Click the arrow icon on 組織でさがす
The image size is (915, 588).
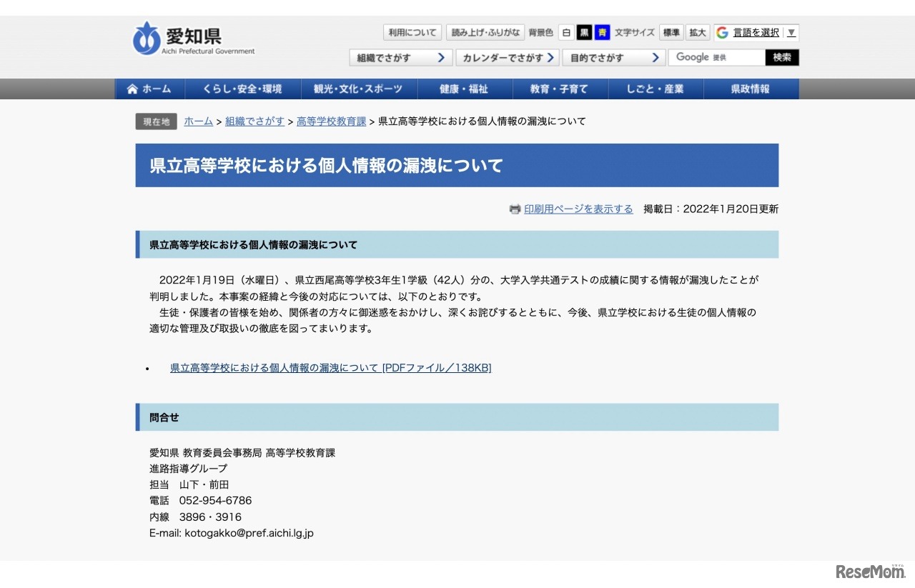[441, 58]
